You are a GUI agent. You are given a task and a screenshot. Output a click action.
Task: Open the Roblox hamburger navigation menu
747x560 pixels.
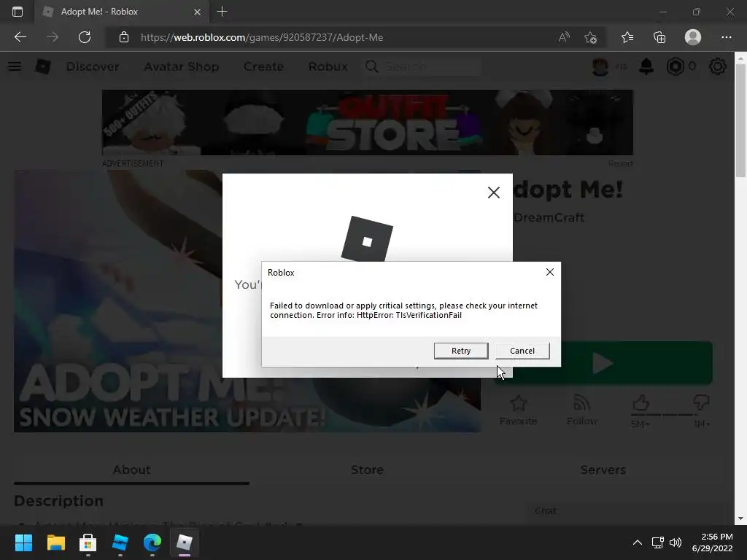tap(15, 66)
